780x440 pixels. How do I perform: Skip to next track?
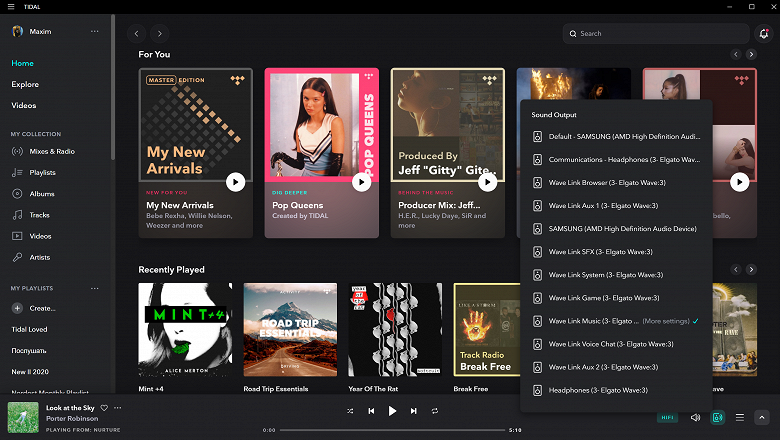pos(413,411)
